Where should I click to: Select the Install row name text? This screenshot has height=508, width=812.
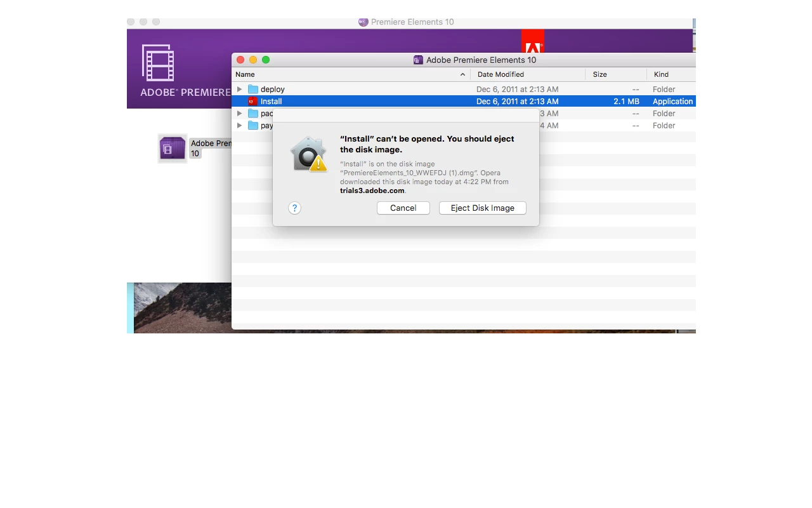(272, 102)
